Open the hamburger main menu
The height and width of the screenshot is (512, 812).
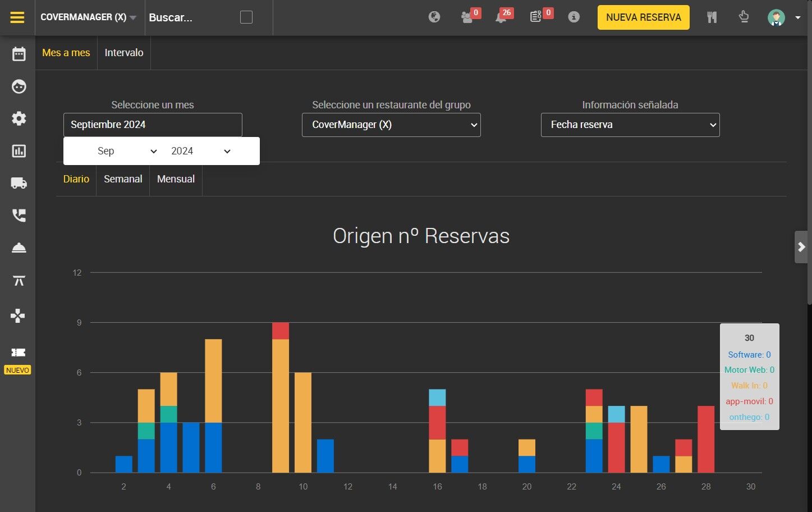(17, 17)
